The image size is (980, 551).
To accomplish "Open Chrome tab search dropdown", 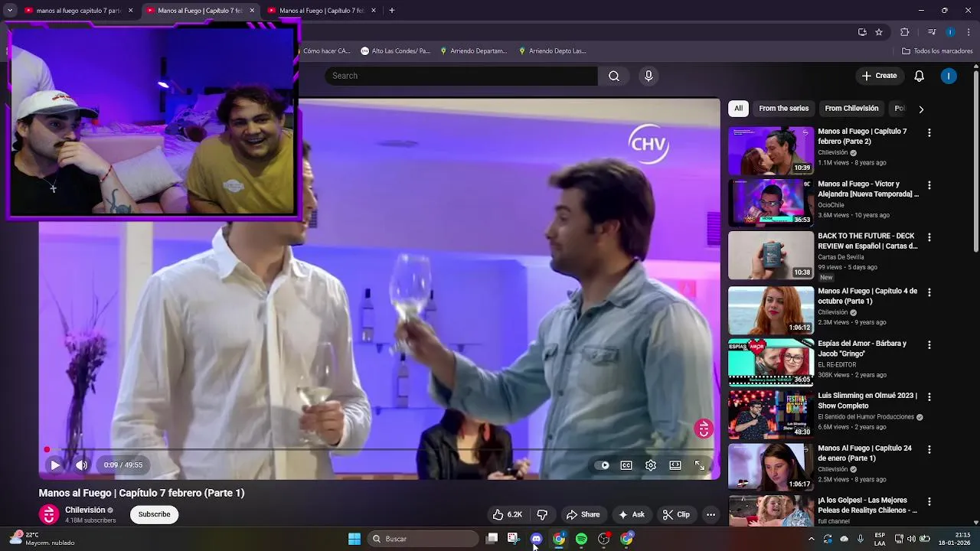I will 10,11.
